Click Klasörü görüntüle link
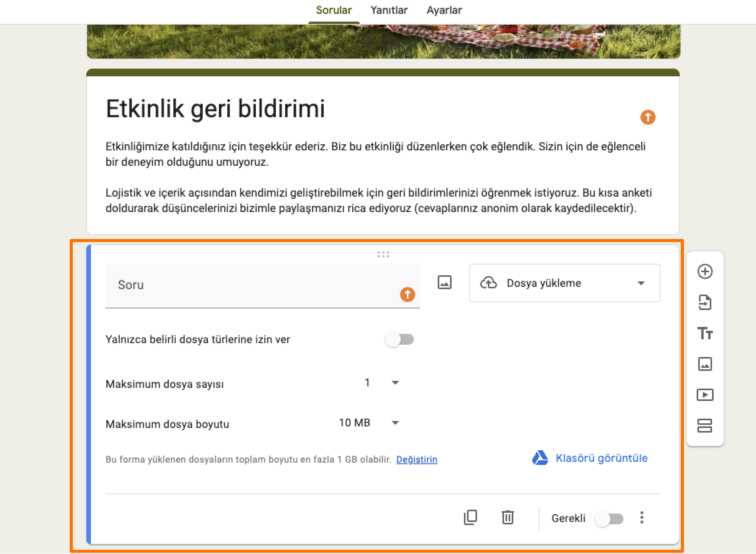Image resolution: width=756 pixels, height=554 pixels. 601,458
